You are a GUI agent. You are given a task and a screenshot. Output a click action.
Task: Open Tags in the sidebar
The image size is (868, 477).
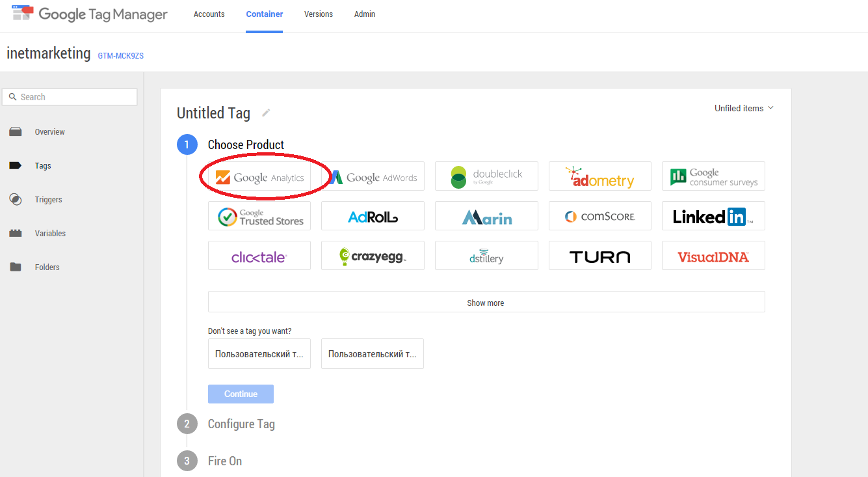pos(43,166)
